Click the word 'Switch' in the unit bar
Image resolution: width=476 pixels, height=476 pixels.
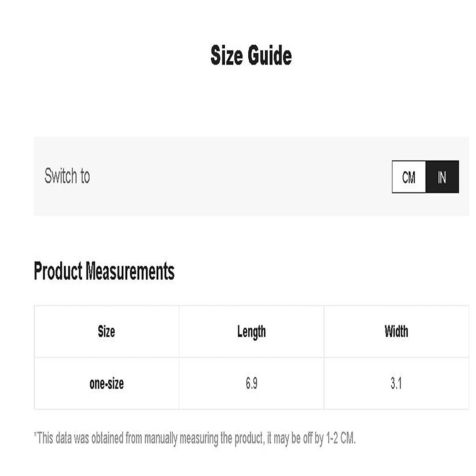tap(61, 176)
